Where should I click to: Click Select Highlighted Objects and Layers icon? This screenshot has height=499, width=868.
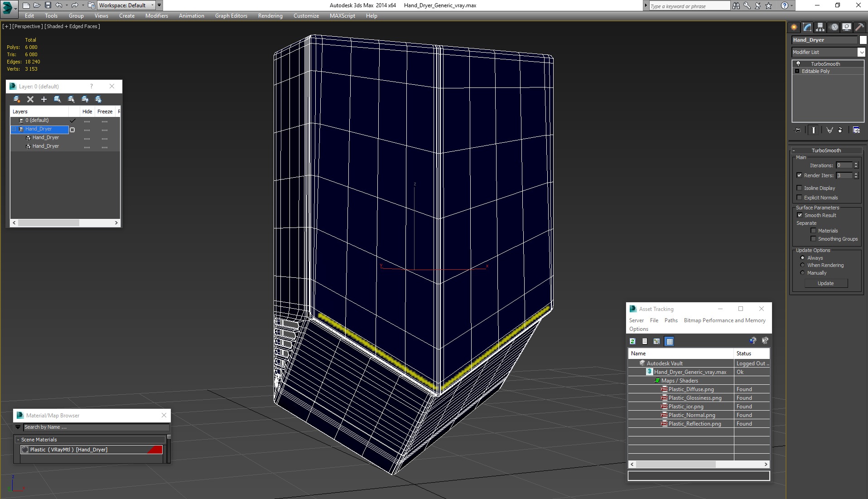58,99
